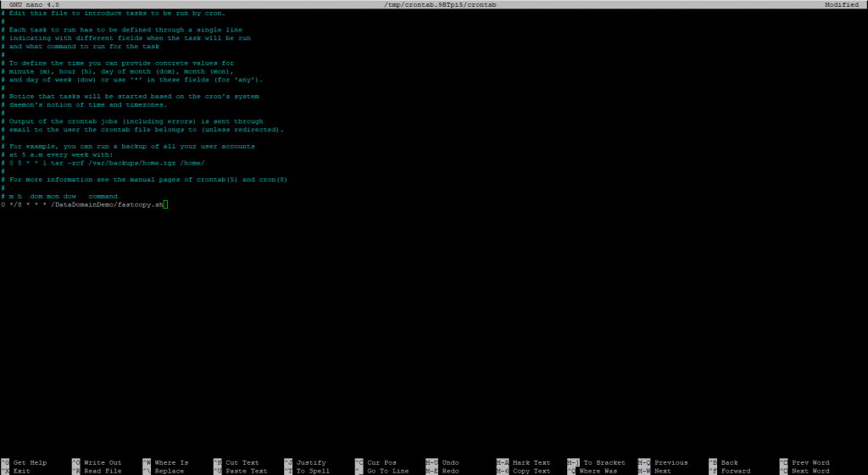Select the Exit shortcut at bottom left
The image size is (868, 475).
tap(23, 471)
